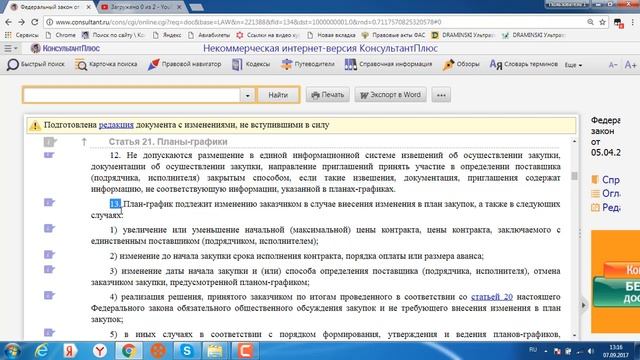Focus the document search input field
Image resolution: width=640 pixels, height=360 pixels.
coord(131,95)
